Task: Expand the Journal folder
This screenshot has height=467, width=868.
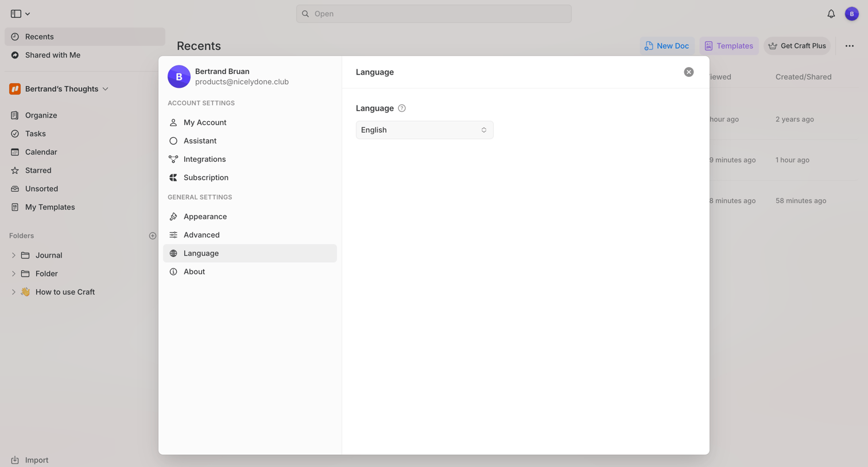Action: [x=13, y=255]
